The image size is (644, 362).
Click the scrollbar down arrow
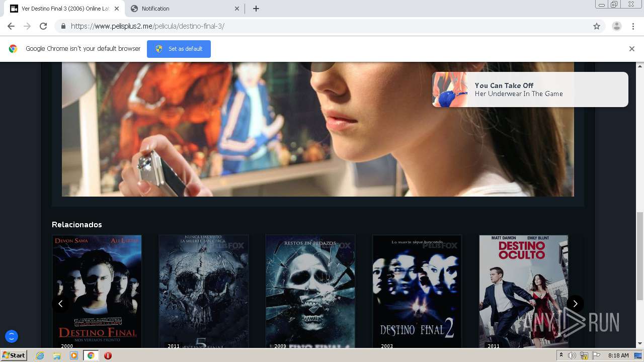640,344
